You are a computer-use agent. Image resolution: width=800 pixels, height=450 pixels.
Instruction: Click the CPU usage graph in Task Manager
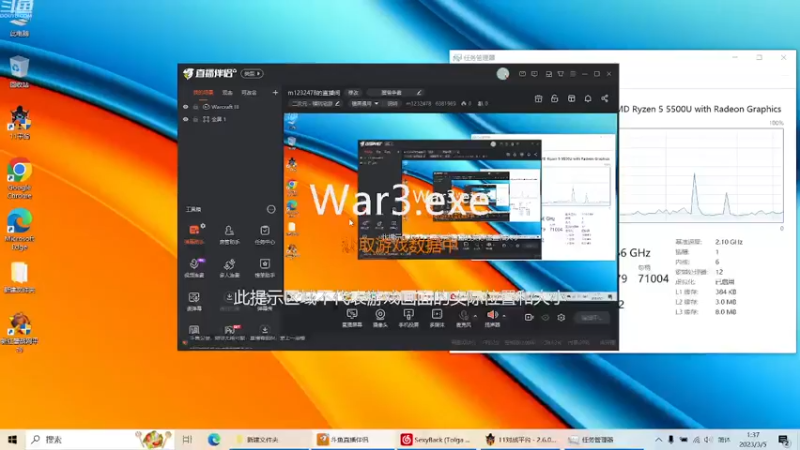701,175
